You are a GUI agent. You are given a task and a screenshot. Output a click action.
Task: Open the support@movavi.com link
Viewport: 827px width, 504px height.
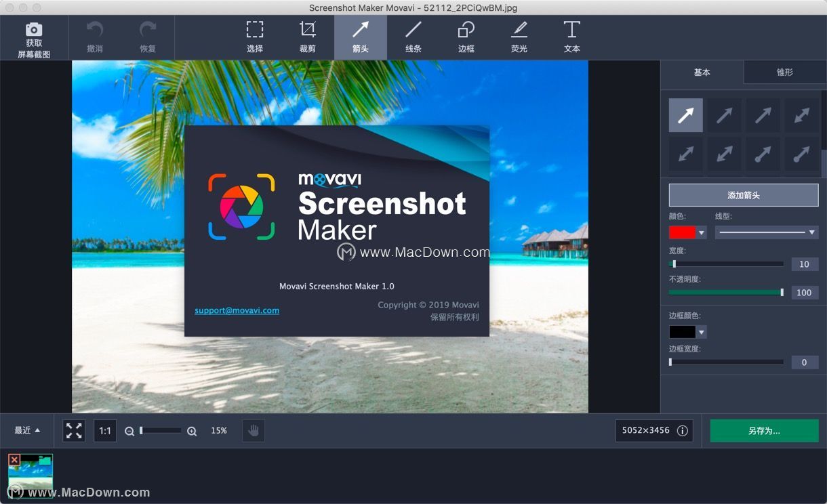point(237,310)
